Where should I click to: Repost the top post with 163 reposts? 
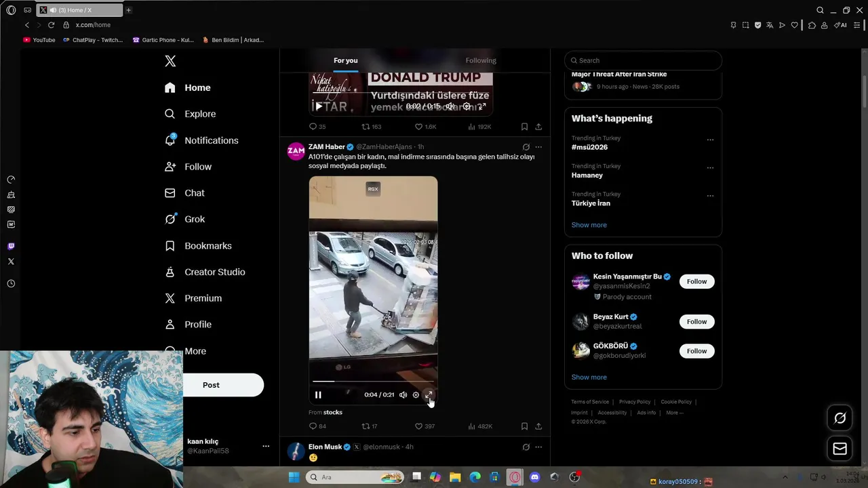371,127
